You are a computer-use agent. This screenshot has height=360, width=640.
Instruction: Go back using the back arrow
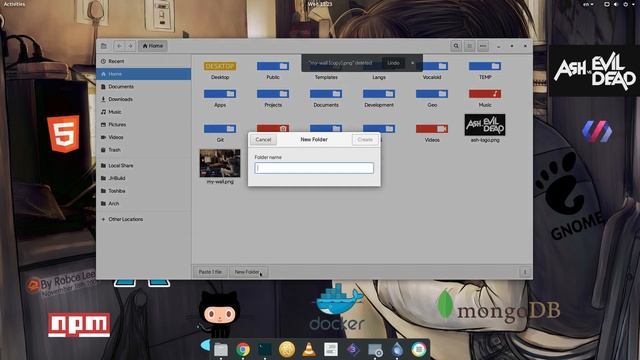[119, 46]
